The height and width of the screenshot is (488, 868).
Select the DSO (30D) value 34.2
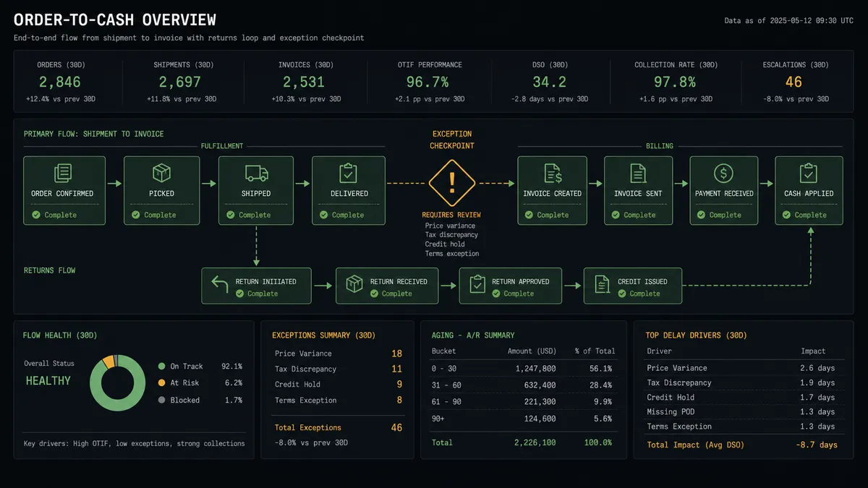[x=550, y=82]
